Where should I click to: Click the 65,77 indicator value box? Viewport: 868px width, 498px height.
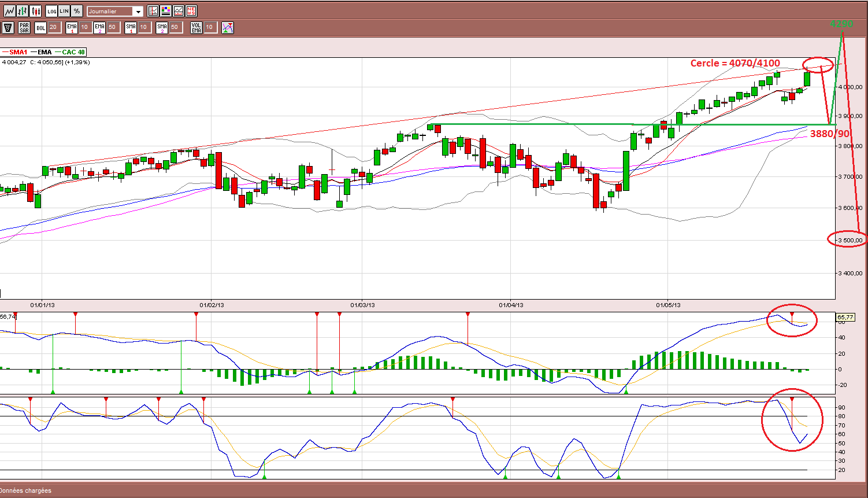(x=845, y=317)
